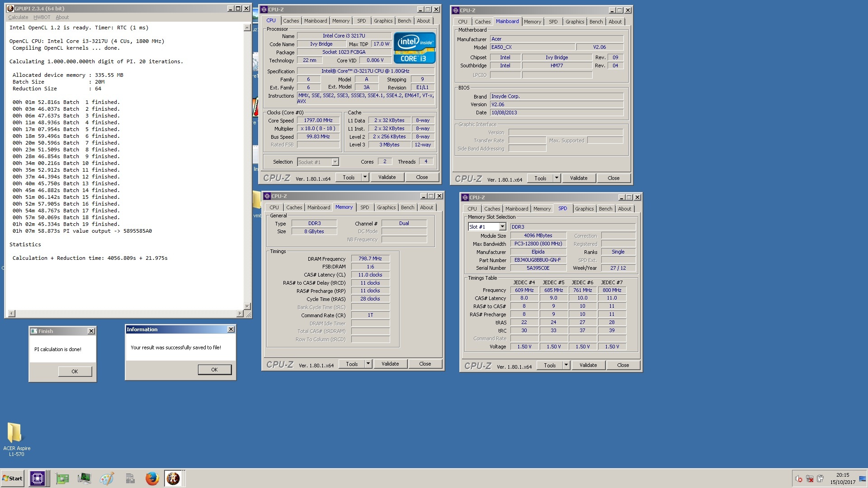Switch to Caches tab in the CPU window

[291, 21]
